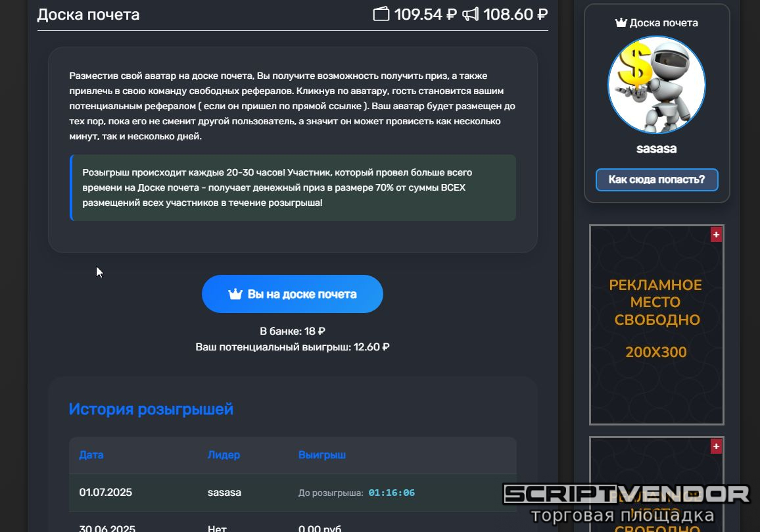Click sasasa username under avatar
The width and height of the screenshot is (760, 532).
[656, 149]
